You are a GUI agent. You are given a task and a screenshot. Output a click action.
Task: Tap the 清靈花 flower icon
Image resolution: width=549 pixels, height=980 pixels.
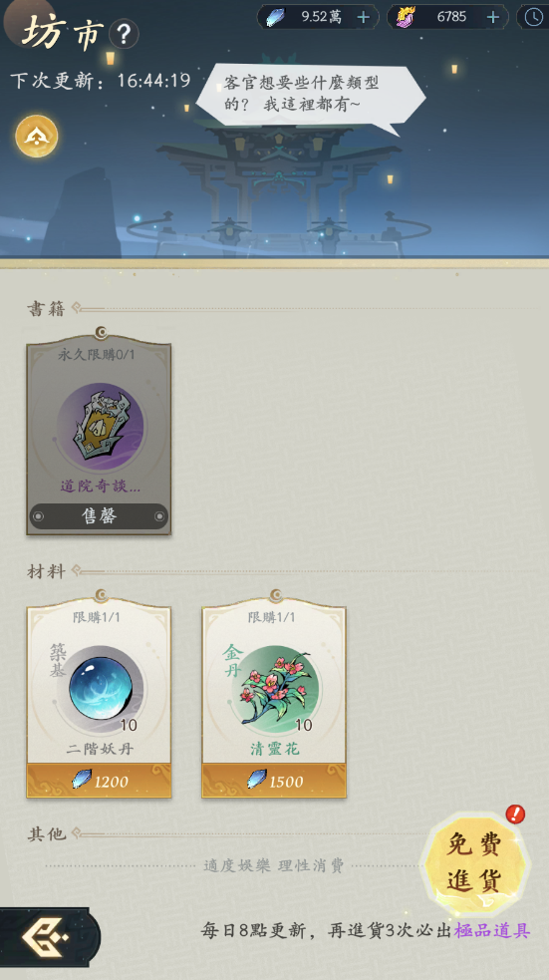tap(275, 689)
